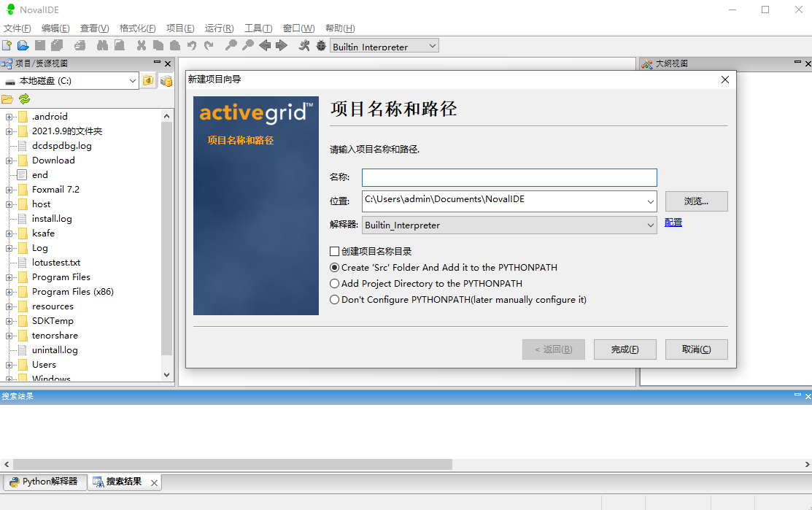Image resolution: width=812 pixels, height=510 pixels.
Task: Click the database box icon in project panel
Action: pyautogui.click(x=166, y=81)
